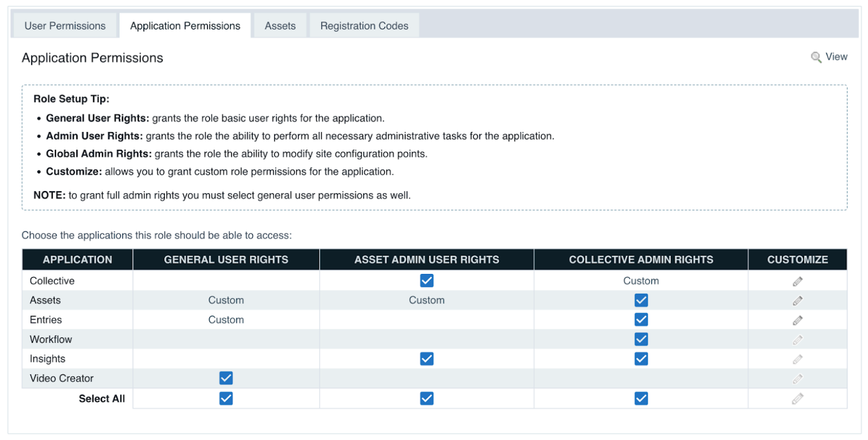Click the edit pencil for Collective
The height and width of the screenshot is (440, 868).
(797, 281)
